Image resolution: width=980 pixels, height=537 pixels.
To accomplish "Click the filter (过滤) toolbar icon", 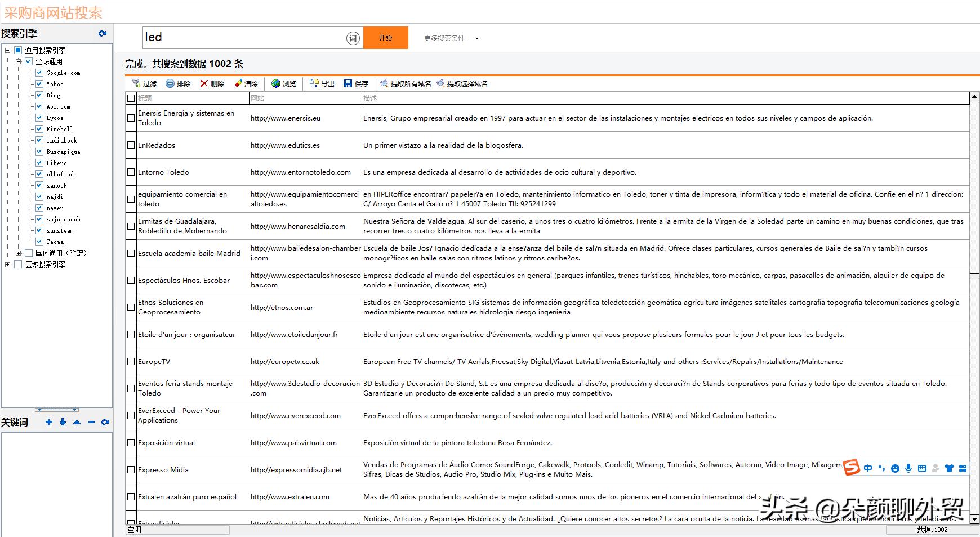I will point(136,83).
